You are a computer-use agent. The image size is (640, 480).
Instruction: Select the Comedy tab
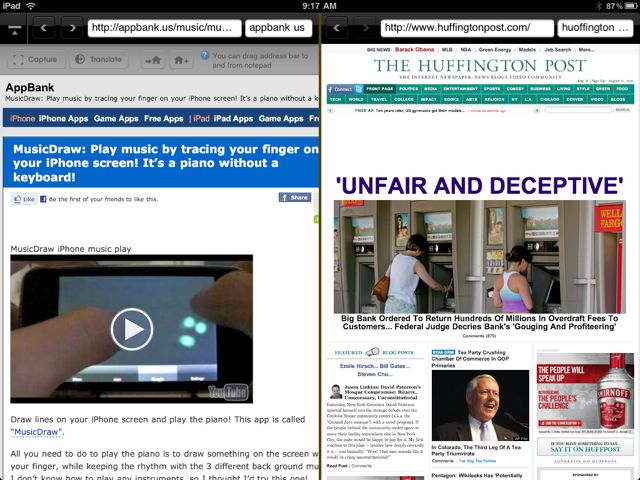click(515, 89)
